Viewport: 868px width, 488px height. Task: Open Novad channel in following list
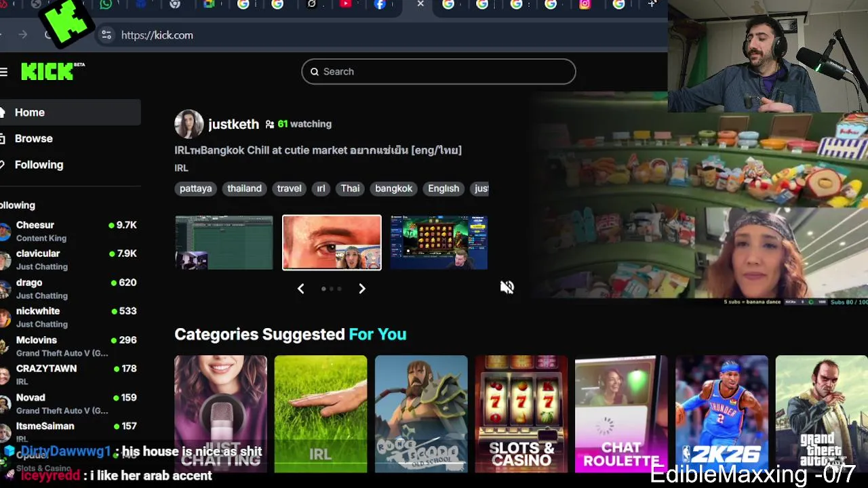pos(70,404)
